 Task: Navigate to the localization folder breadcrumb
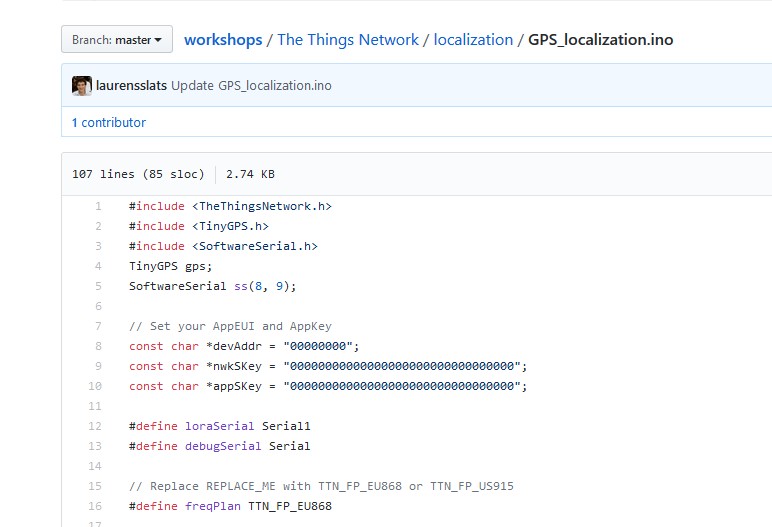[473, 40]
